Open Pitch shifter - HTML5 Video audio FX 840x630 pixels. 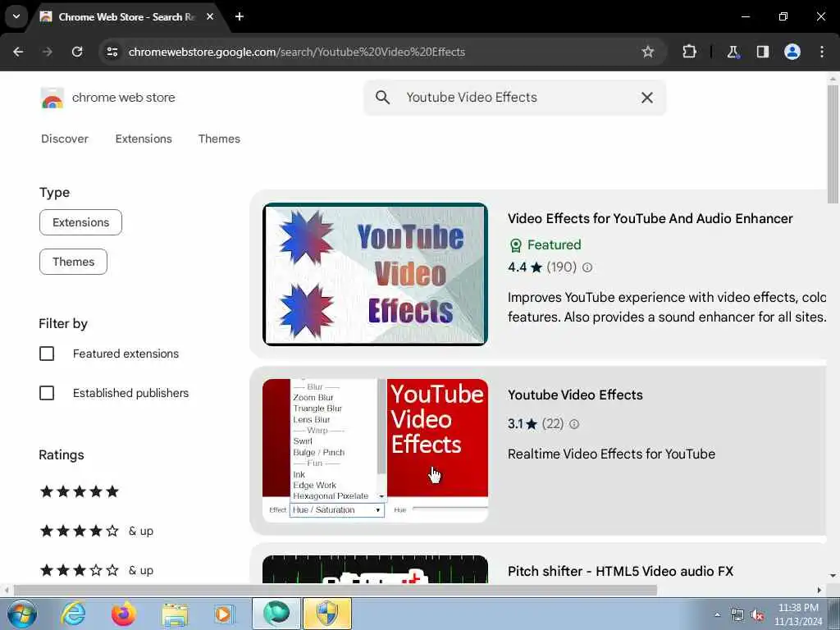pyautogui.click(x=620, y=571)
